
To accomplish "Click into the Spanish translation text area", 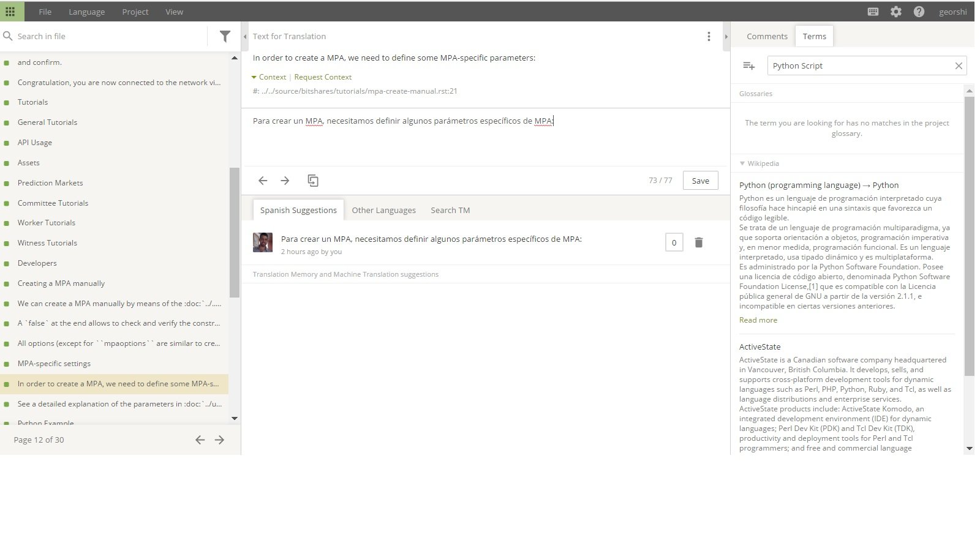I will pos(485,138).
